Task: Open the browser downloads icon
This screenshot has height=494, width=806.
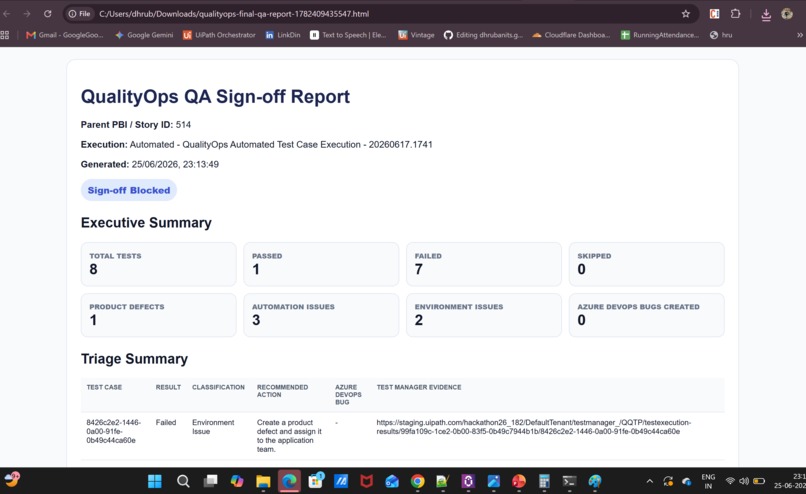Action: (766, 14)
